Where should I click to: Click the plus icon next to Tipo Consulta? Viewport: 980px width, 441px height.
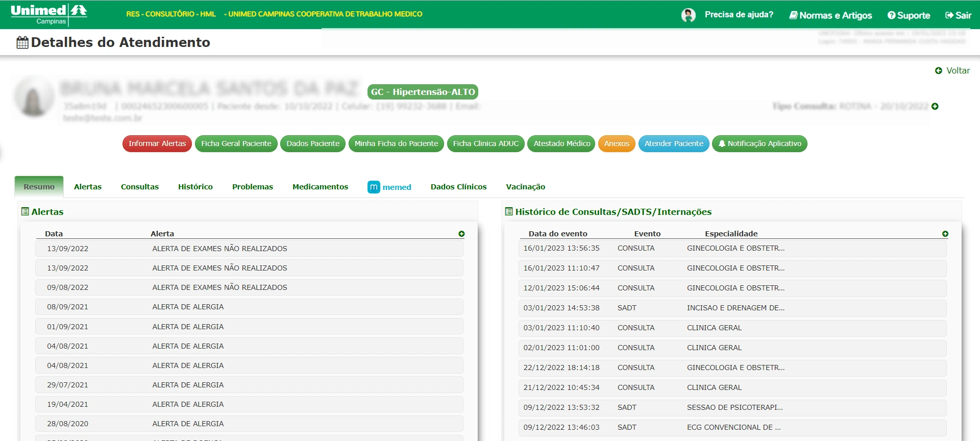[935, 106]
